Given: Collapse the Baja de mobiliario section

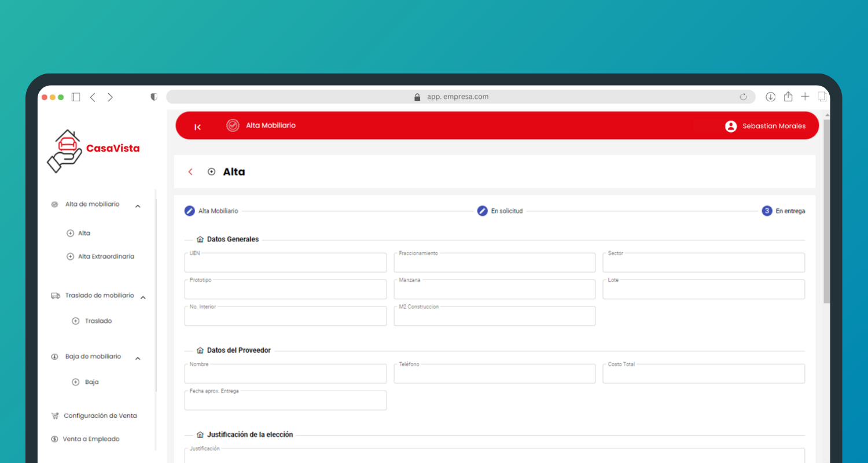Looking at the screenshot, I should (138, 359).
